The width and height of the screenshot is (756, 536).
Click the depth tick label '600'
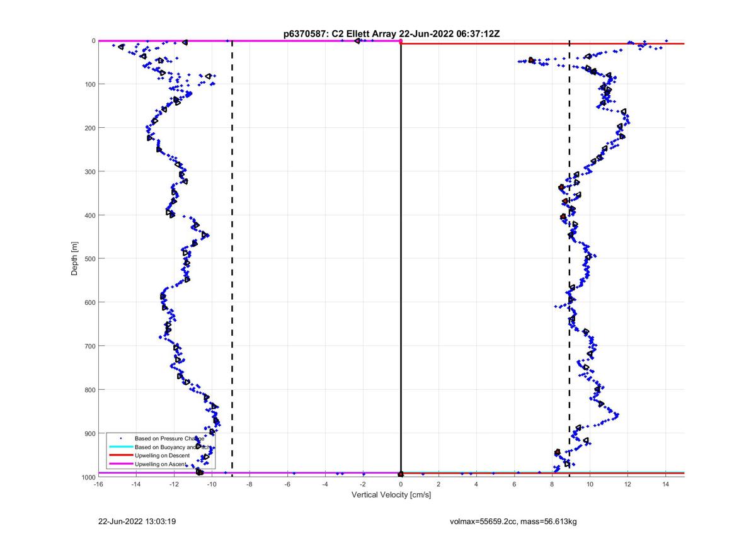coord(89,302)
